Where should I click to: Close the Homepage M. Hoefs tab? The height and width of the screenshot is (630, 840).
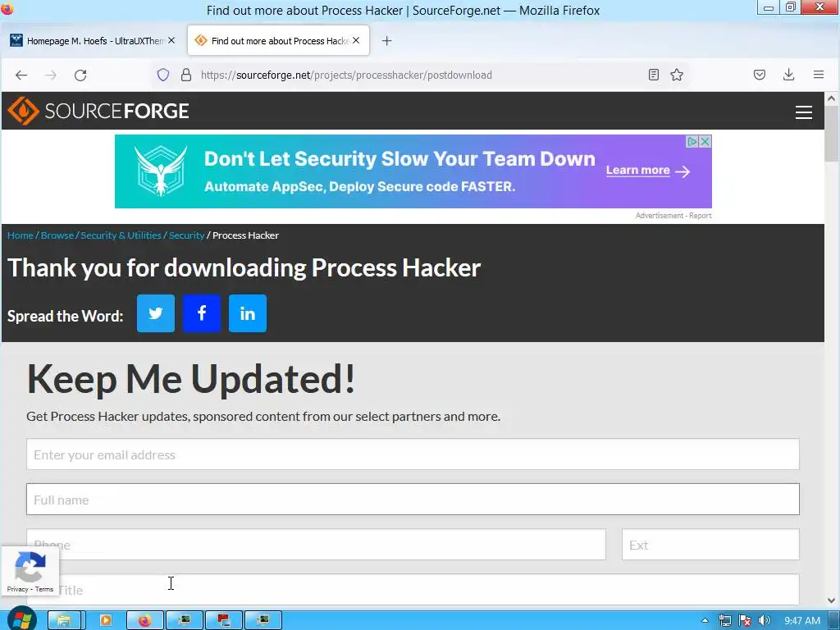171,40
